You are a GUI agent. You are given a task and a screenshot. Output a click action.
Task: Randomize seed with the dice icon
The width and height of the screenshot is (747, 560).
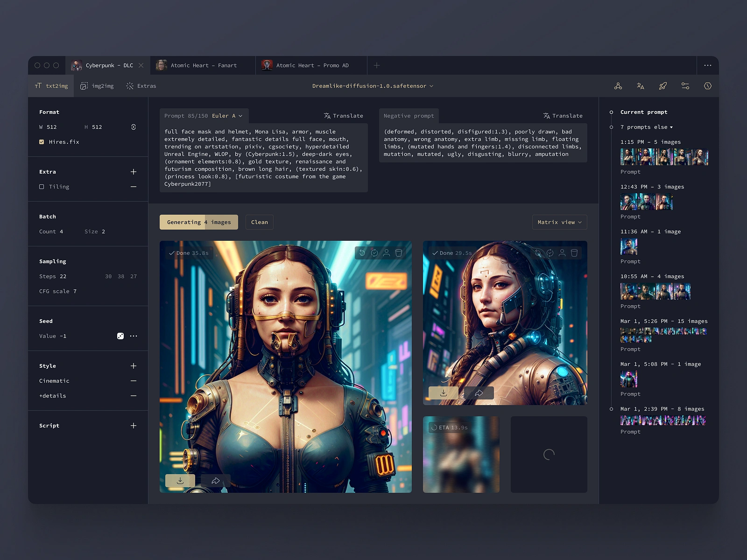coord(120,336)
